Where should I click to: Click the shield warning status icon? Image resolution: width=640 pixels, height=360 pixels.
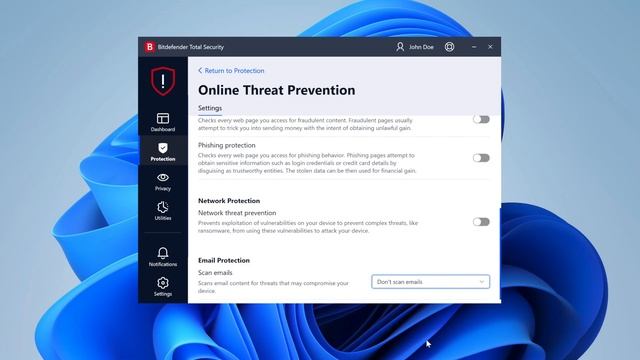click(163, 81)
